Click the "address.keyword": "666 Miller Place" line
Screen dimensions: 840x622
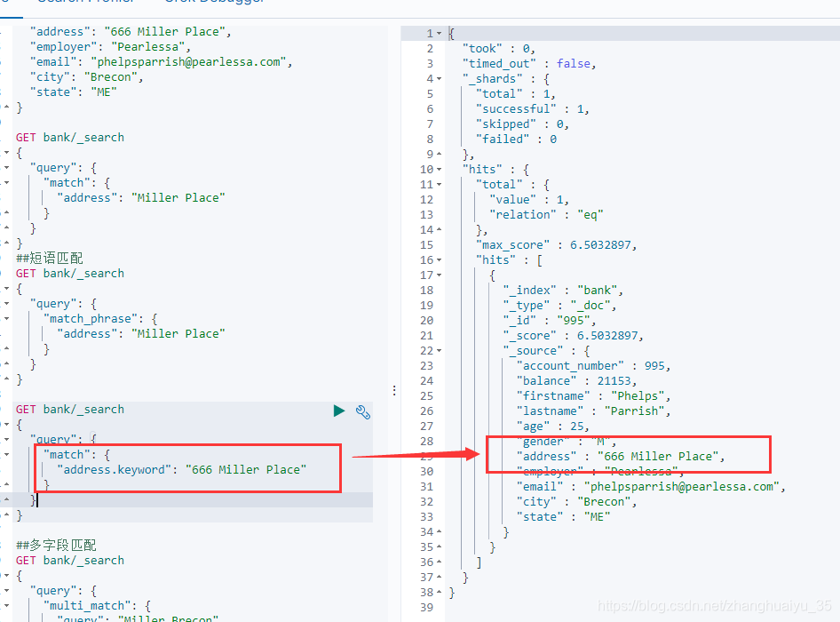(x=182, y=470)
